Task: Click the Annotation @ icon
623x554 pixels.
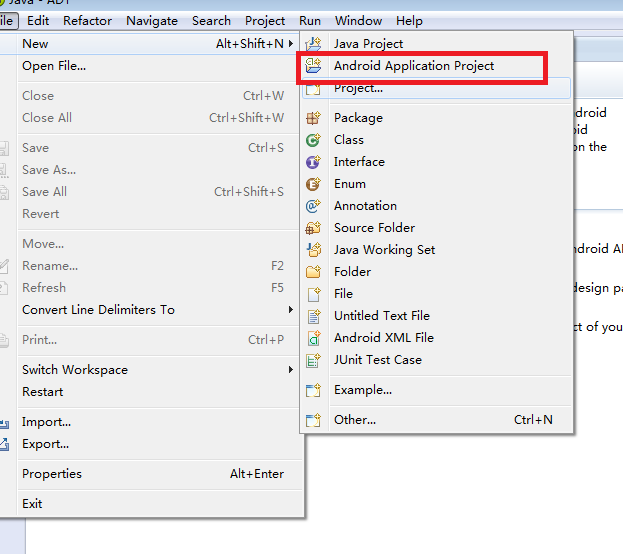Action: coord(313,206)
